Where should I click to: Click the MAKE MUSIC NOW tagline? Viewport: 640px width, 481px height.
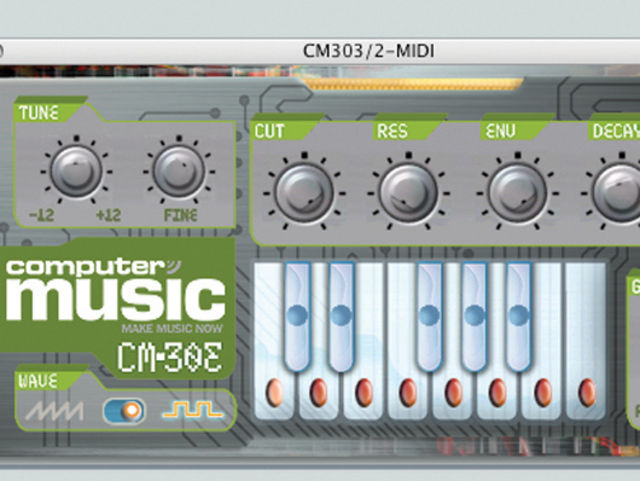click(x=172, y=328)
